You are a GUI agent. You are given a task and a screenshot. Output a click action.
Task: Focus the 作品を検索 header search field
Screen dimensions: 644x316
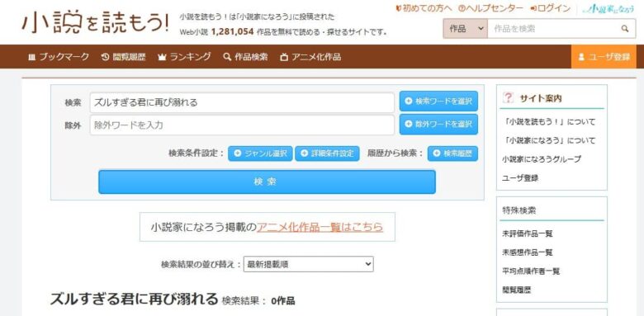click(552, 29)
